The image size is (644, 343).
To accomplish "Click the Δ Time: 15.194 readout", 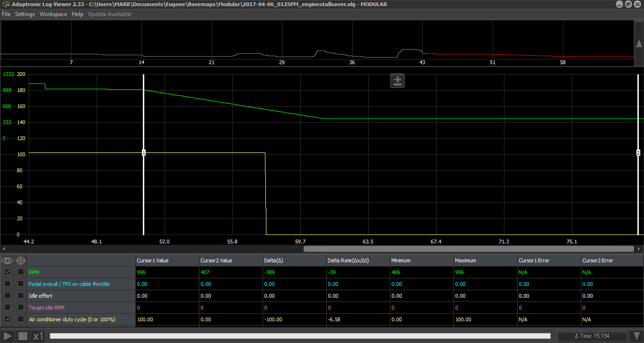I will [x=592, y=336].
